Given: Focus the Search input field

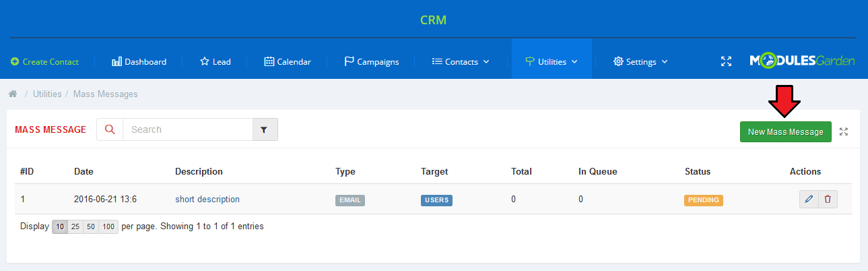Looking at the screenshot, I should [x=188, y=129].
